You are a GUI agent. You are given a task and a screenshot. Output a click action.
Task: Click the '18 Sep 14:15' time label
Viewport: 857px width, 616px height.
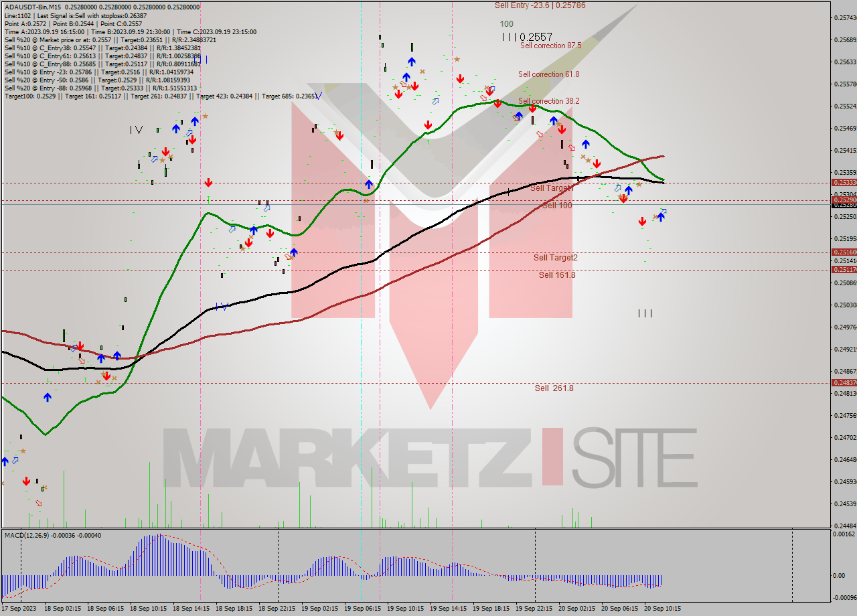pos(191,609)
